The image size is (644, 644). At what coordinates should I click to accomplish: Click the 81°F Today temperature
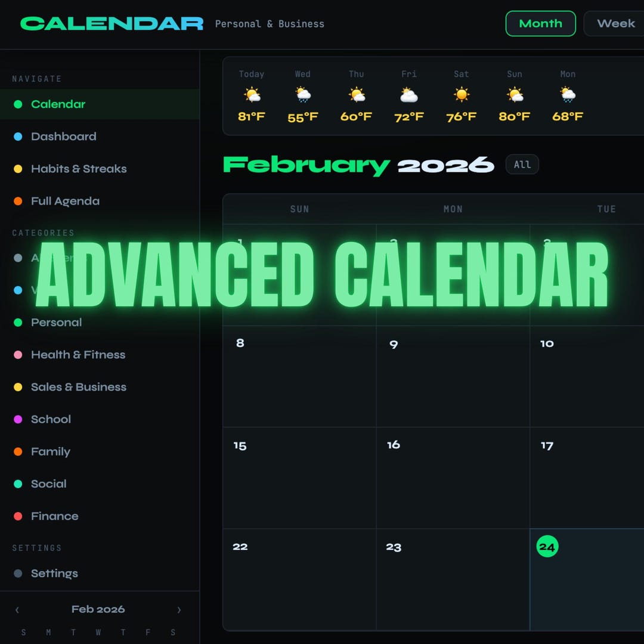tap(252, 117)
